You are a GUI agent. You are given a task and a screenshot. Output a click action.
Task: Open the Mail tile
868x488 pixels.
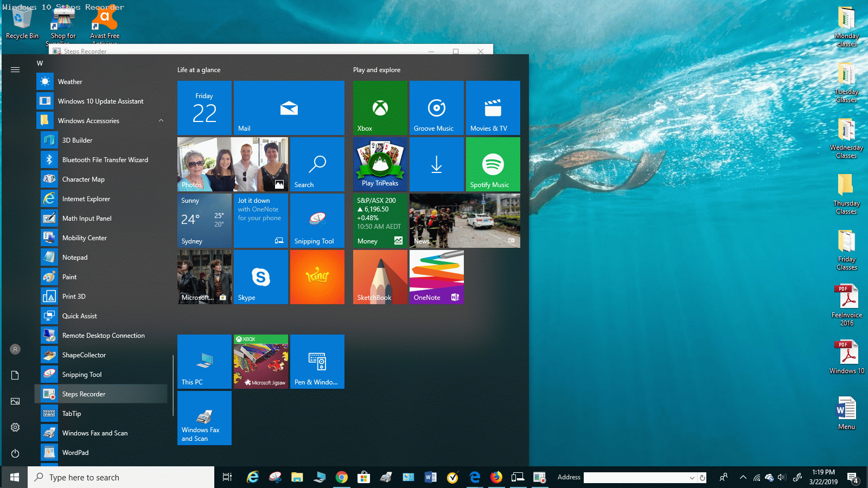pyautogui.click(x=289, y=108)
